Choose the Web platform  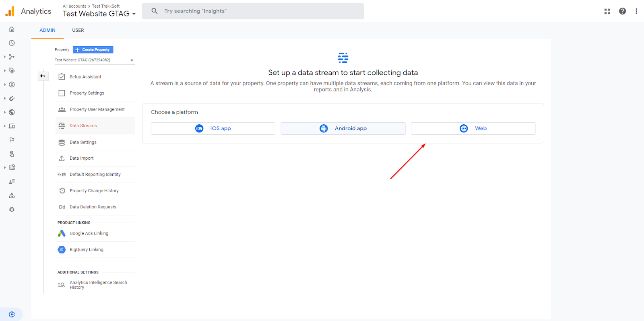[x=473, y=128]
